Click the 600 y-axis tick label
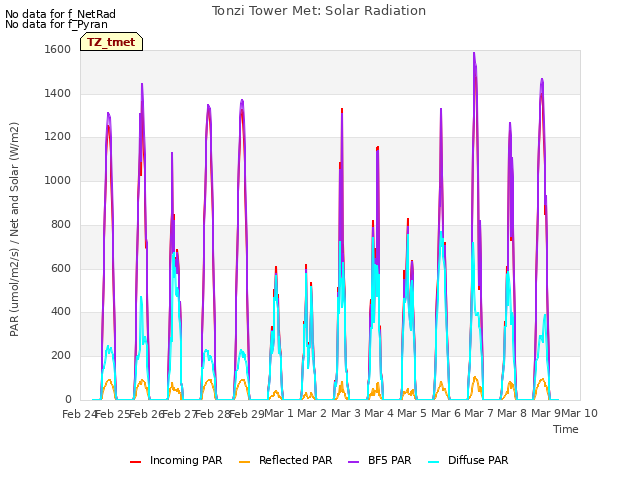640x480 pixels. 61,269
